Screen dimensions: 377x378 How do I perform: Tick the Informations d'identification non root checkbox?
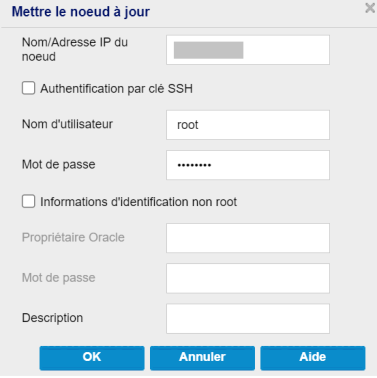[28, 201]
